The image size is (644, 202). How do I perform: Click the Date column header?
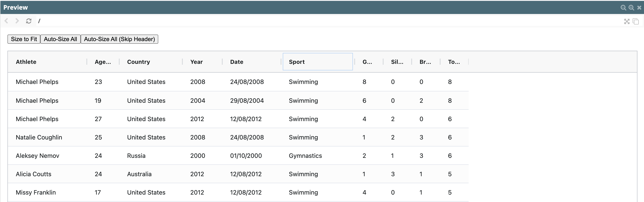coord(237,62)
